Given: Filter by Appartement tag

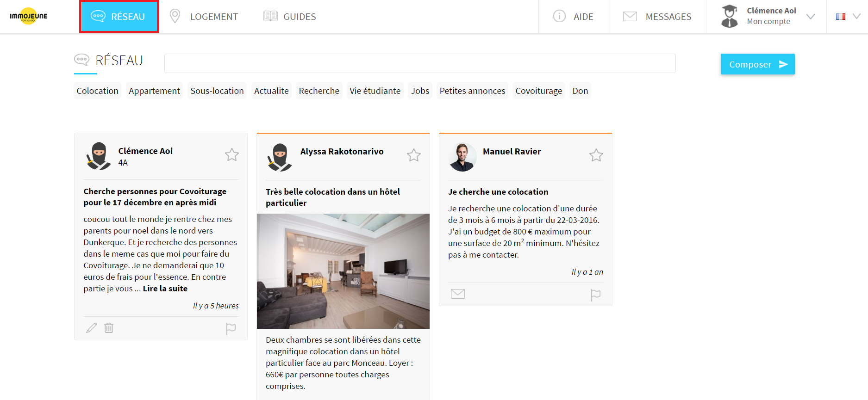Looking at the screenshot, I should (x=154, y=91).
